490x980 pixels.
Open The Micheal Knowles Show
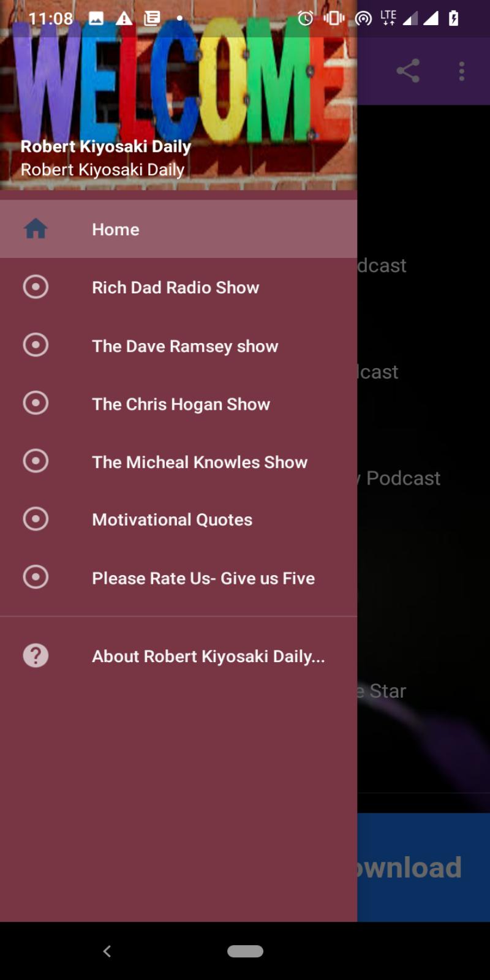coord(178,461)
